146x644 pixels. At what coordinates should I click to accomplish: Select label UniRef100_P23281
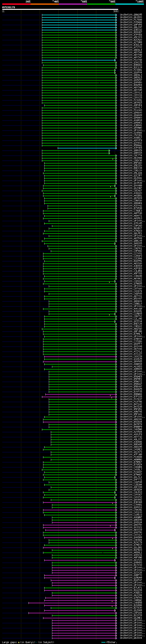coord(131,100)
